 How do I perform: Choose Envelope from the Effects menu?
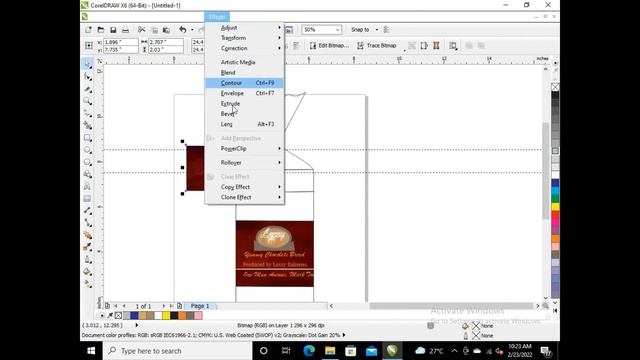(244, 93)
